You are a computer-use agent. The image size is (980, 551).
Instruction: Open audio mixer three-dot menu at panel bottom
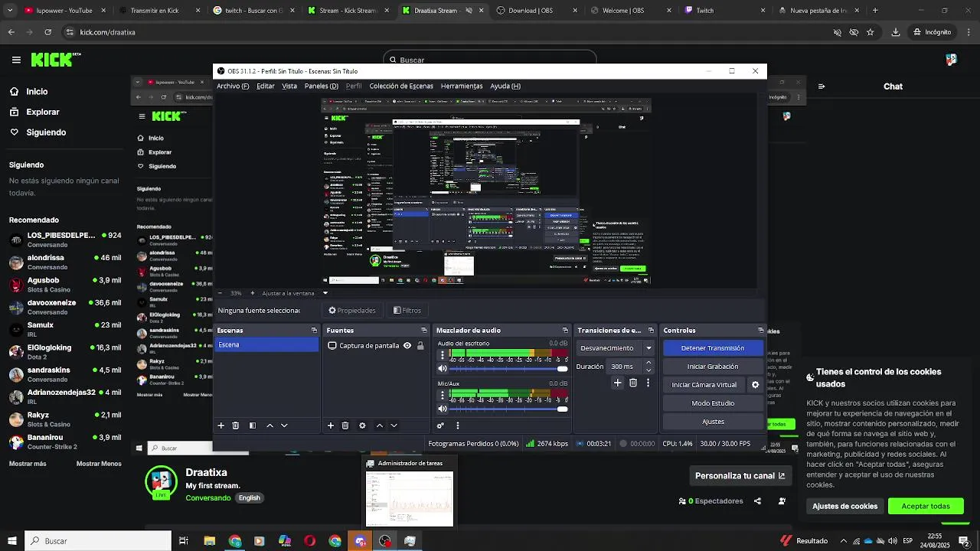point(458,425)
